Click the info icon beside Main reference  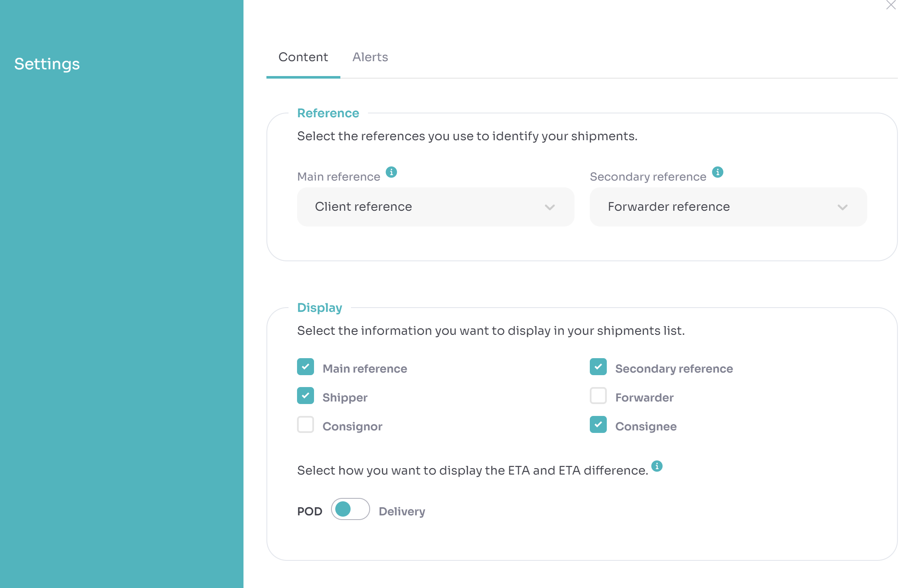pos(391,172)
